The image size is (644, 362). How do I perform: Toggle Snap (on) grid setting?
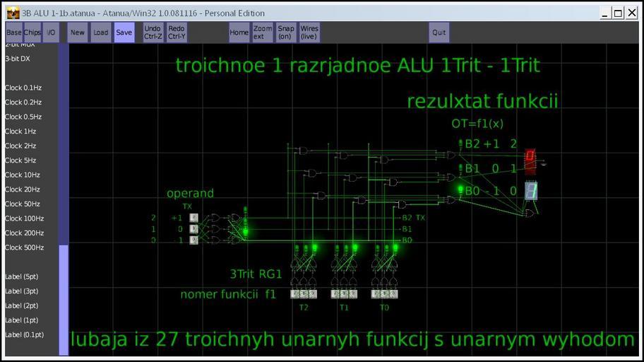click(286, 33)
